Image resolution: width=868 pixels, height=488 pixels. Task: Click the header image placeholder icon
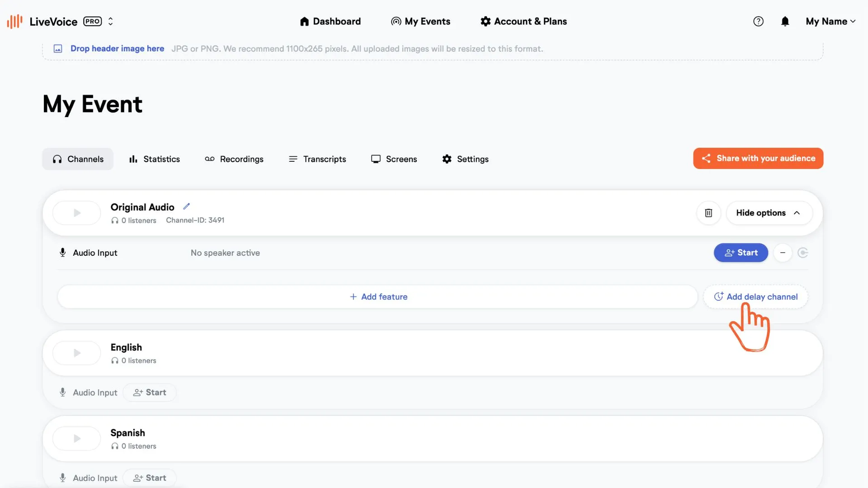[x=58, y=49]
